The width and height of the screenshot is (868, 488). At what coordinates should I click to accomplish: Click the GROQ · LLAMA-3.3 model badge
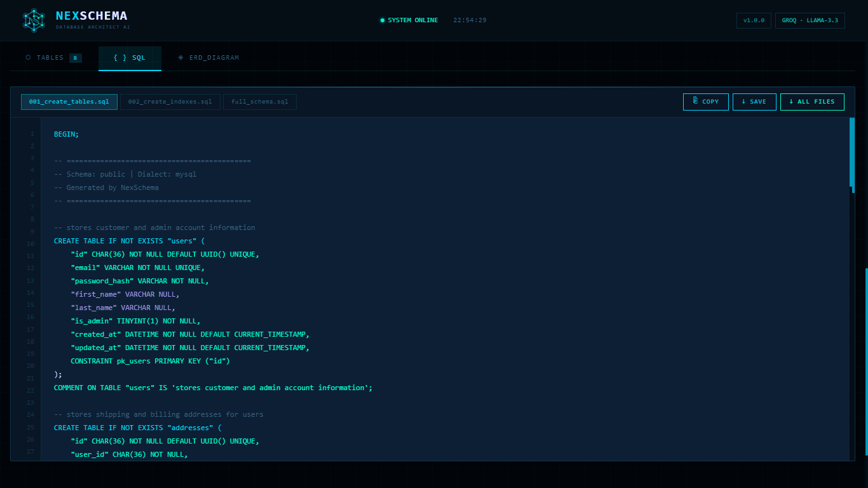point(810,20)
